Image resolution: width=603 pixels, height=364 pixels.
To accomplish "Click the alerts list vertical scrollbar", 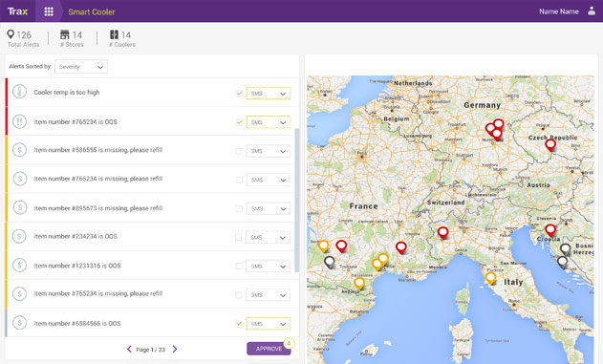I will (x=297, y=200).
